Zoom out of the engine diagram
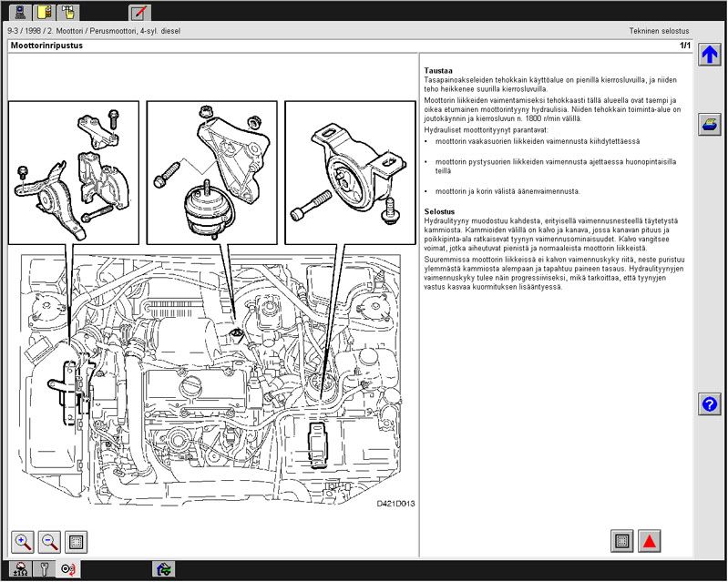Screen dimensions: 728x582 pos(50,542)
